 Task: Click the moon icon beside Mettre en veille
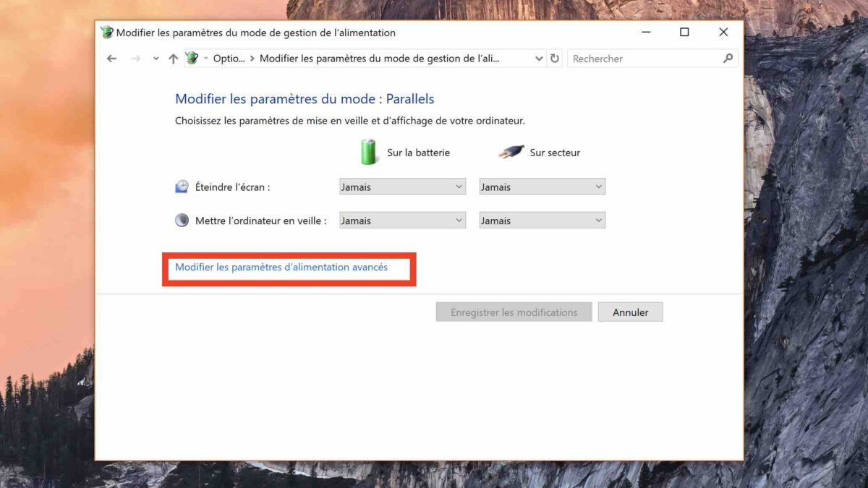tap(182, 221)
